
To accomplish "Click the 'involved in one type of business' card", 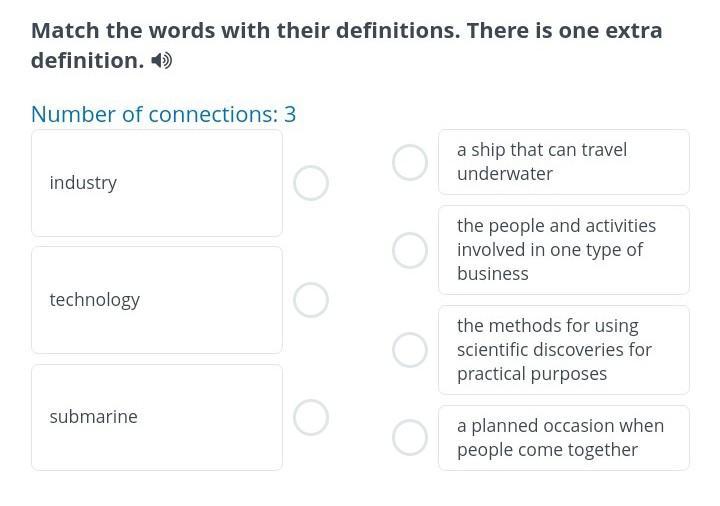I will [x=564, y=250].
